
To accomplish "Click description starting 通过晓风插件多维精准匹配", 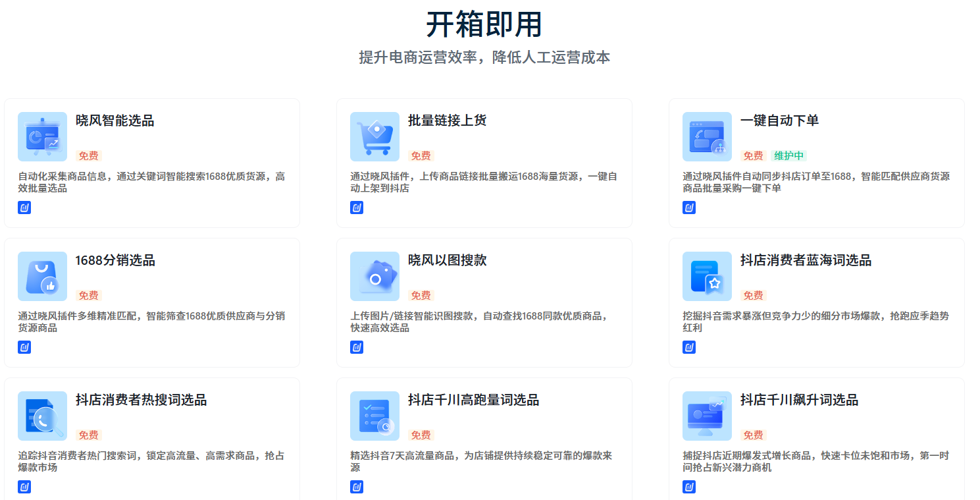I will (x=151, y=322).
